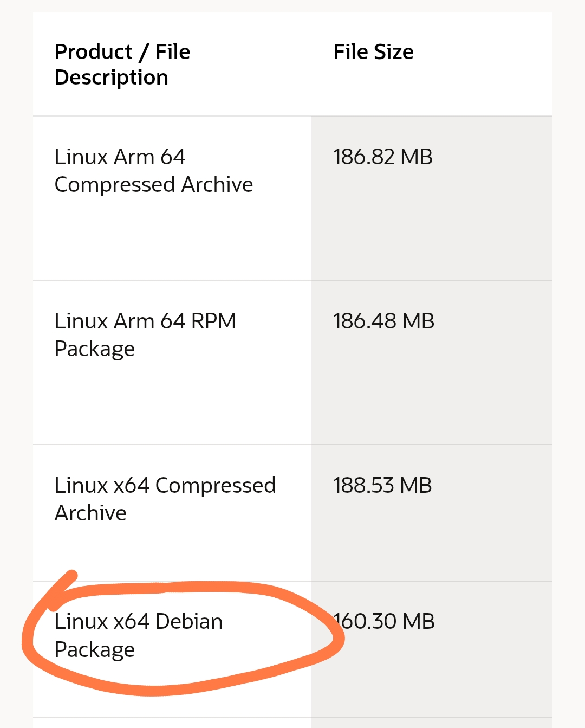Screen dimensions: 585x728
Task: Click "Package" under Linux Arm 64 RPM
Action: (95, 350)
